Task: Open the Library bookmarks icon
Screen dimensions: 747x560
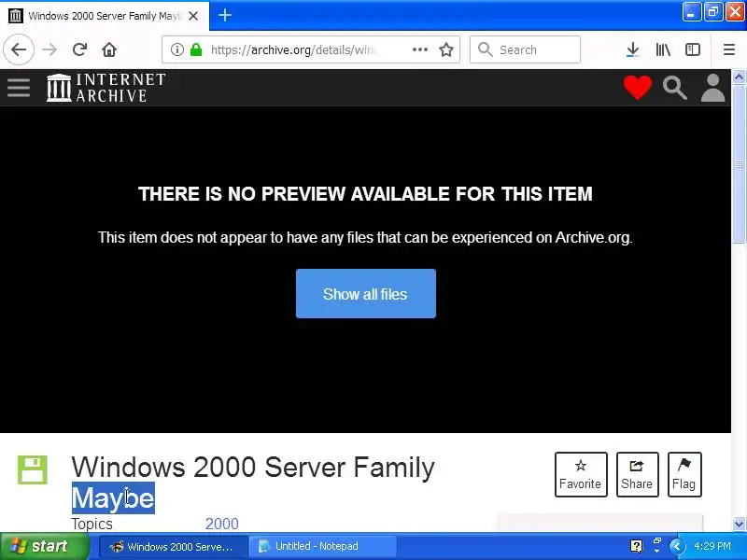Action: pyautogui.click(x=663, y=49)
